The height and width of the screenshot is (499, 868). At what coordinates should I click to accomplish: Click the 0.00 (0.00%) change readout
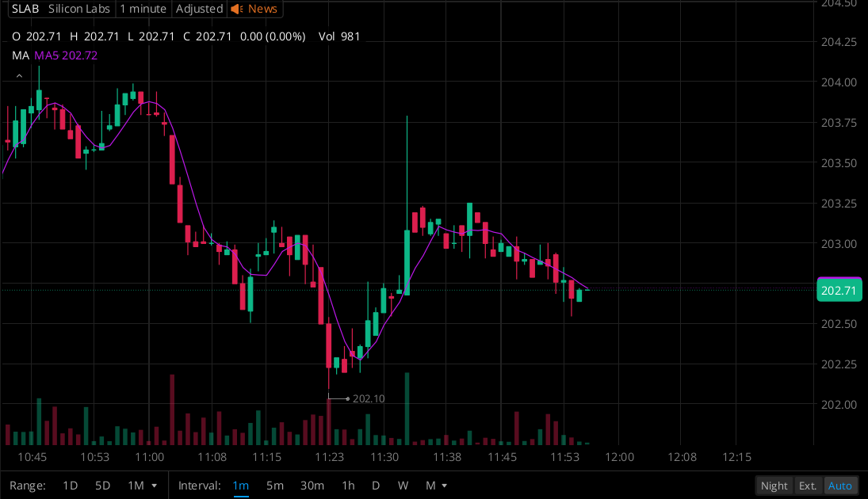pos(273,36)
